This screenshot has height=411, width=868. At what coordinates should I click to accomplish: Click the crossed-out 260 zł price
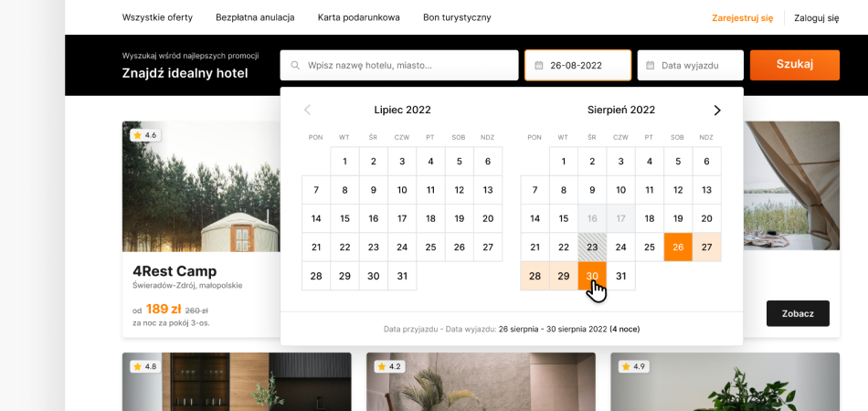click(197, 311)
